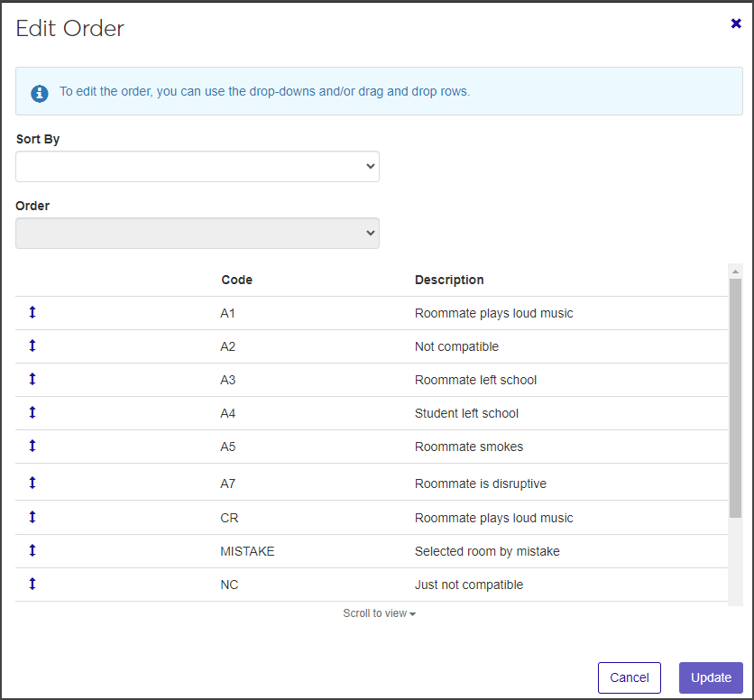Select the reorder handle in A4 row
This screenshot has width=754, height=700.
[32, 412]
